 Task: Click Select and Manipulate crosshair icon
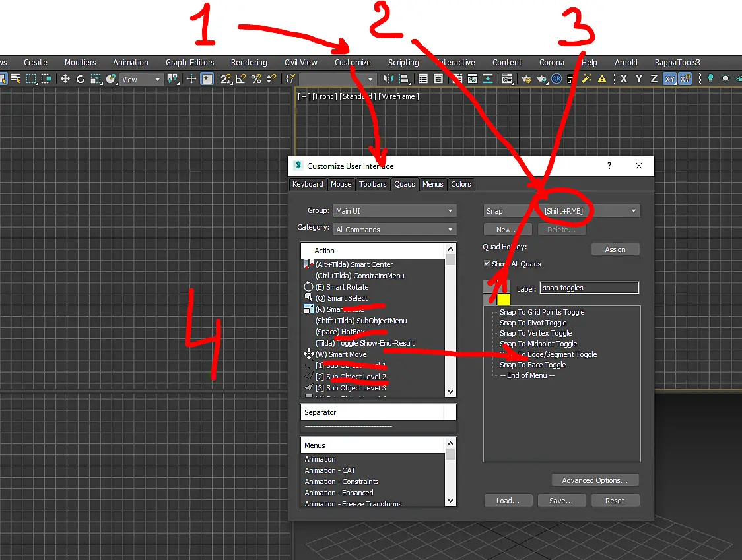[191, 79]
